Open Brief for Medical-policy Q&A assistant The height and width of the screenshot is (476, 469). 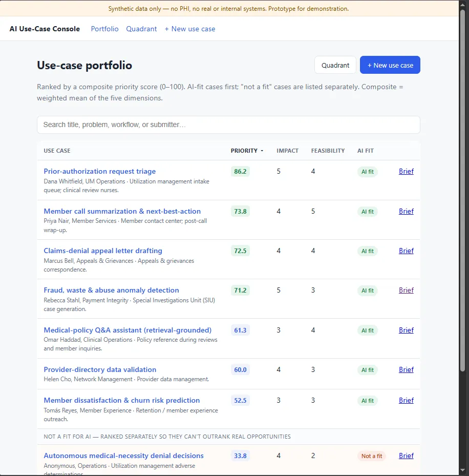click(x=406, y=330)
